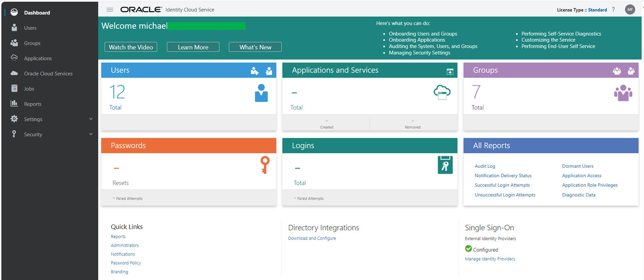
Task: Click the orange key icon in Passwords card
Action: 265,165
